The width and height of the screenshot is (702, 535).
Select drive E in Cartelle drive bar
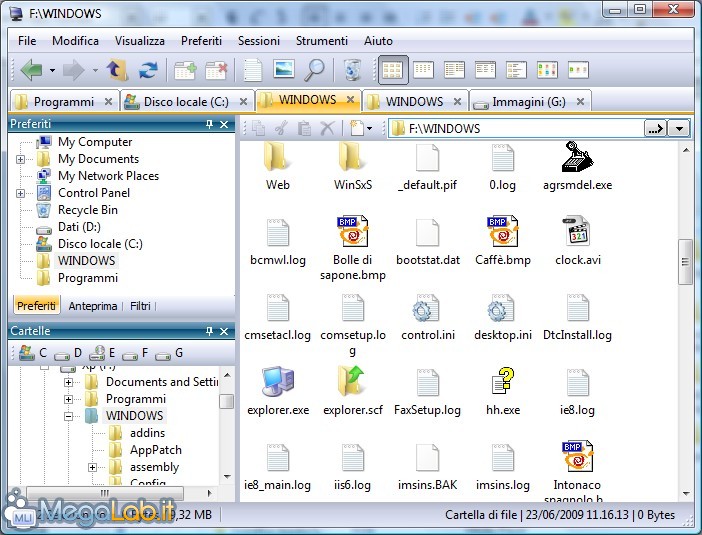pos(102,353)
